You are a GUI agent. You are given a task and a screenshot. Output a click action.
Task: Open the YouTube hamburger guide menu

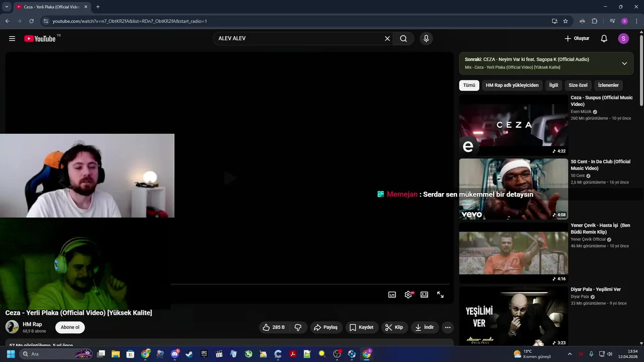(x=12, y=39)
